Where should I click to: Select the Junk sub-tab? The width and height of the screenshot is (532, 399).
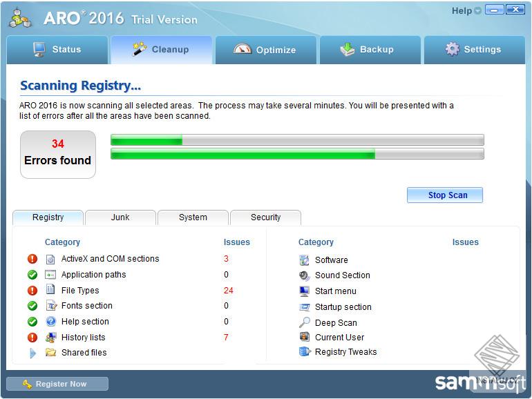(120, 217)
